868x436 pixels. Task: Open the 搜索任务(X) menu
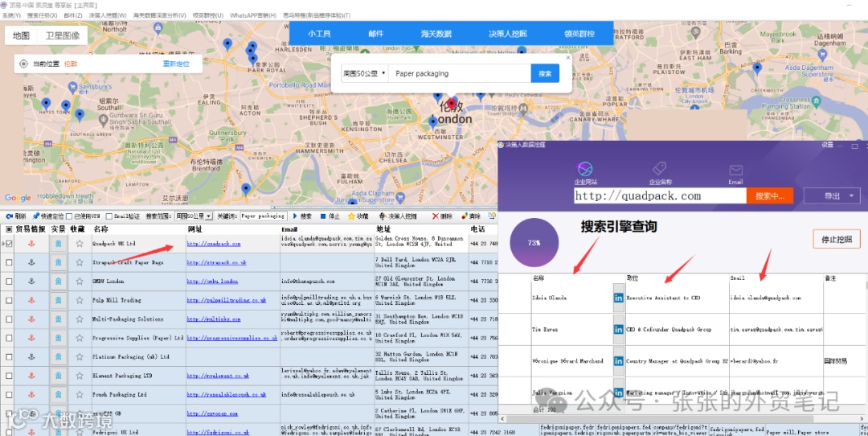click(x=42, y=15)
